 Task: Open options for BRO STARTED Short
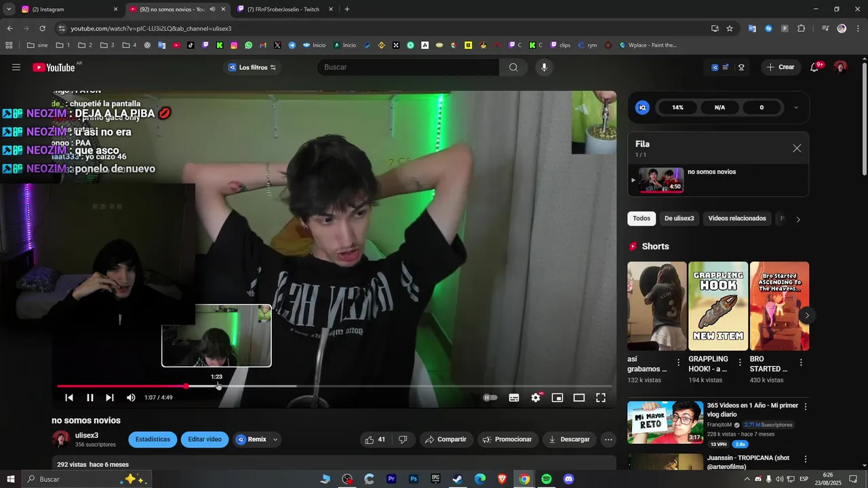tap(801, 363)
